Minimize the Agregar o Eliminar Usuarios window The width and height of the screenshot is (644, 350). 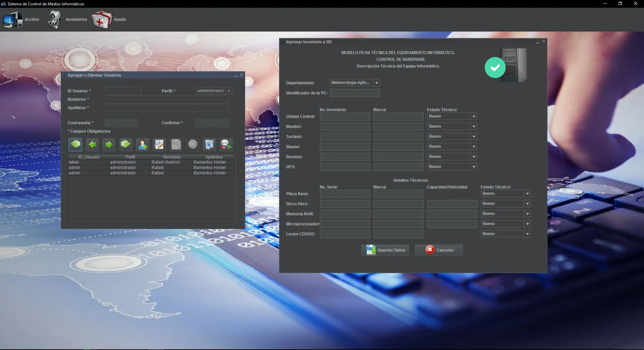(x=235, y=75)
